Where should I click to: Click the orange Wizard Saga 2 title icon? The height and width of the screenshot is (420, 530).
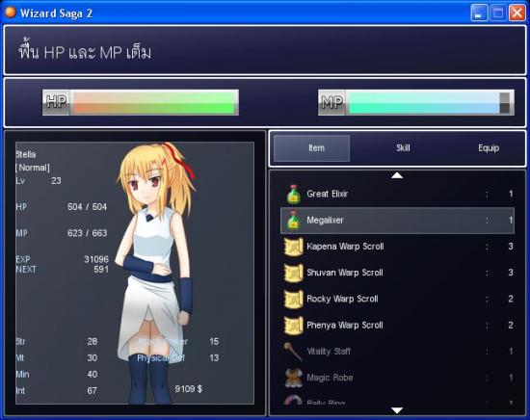pos(11,13)
